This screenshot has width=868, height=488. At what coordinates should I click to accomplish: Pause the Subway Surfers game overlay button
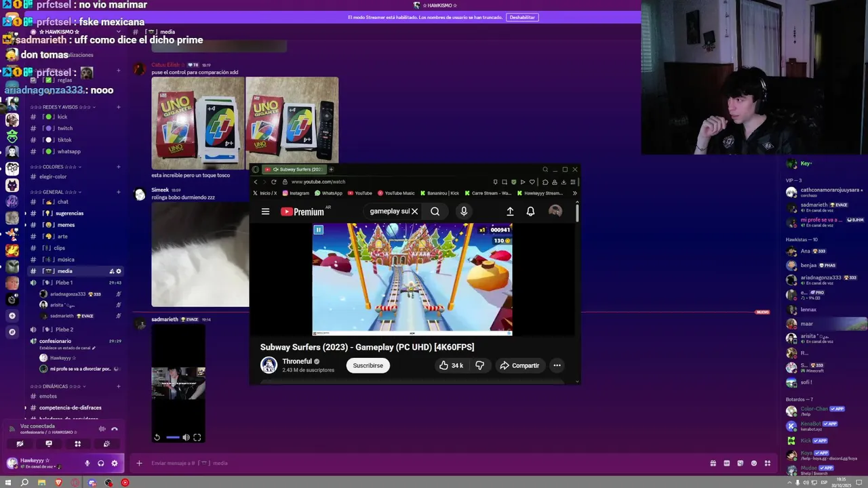click(x=318, y=230)
